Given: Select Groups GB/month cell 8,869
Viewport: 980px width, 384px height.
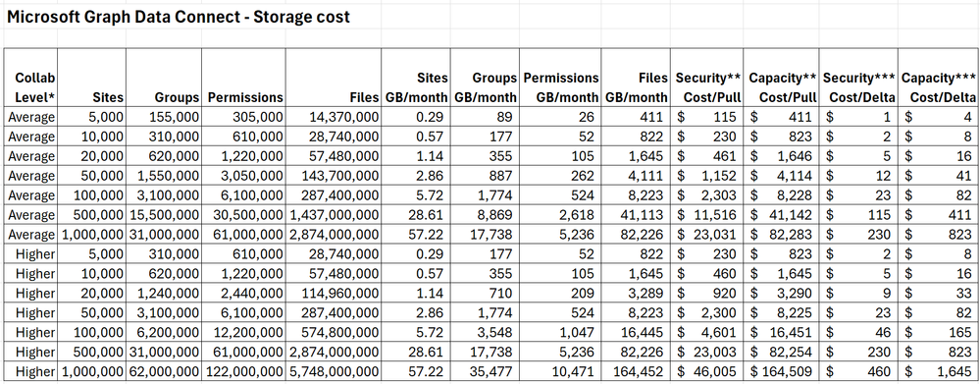Looking at the screenshot, I should coord(485,214).
